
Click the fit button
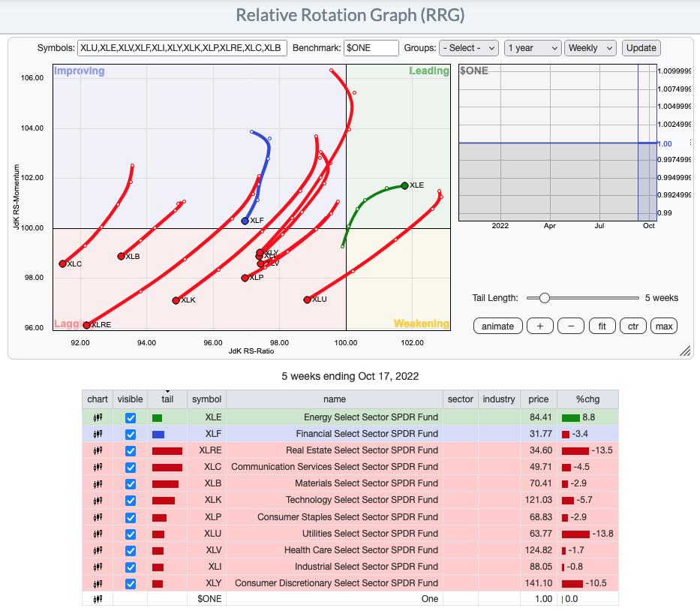(x=602, y=326)
